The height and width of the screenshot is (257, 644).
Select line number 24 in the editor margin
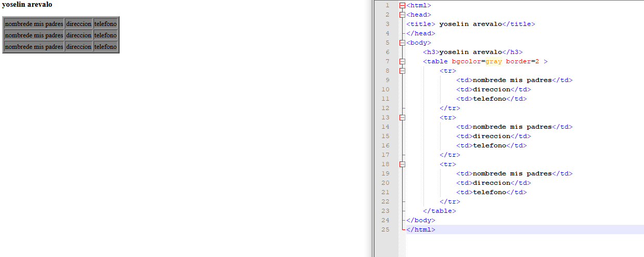385,220
